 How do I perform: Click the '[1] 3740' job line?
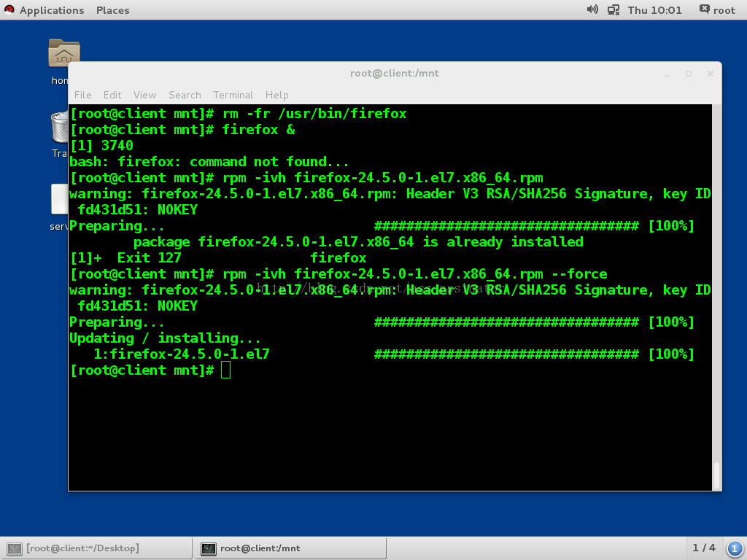101,146
